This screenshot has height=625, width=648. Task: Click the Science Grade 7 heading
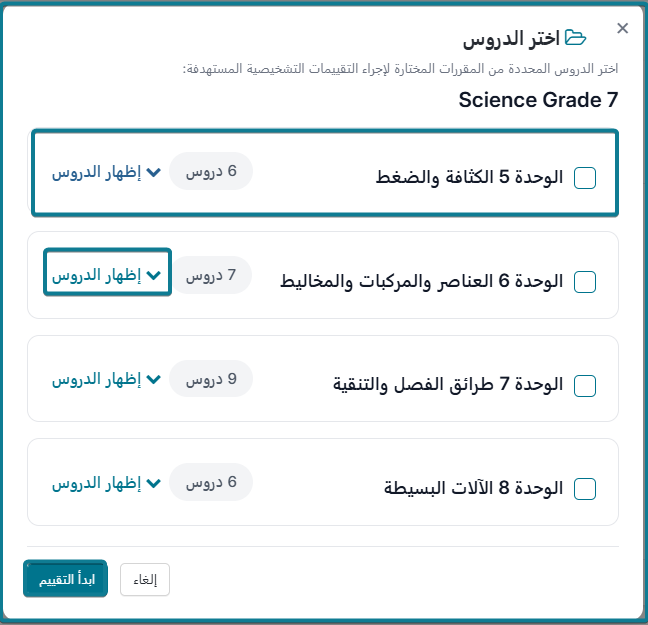coord(538,100)
